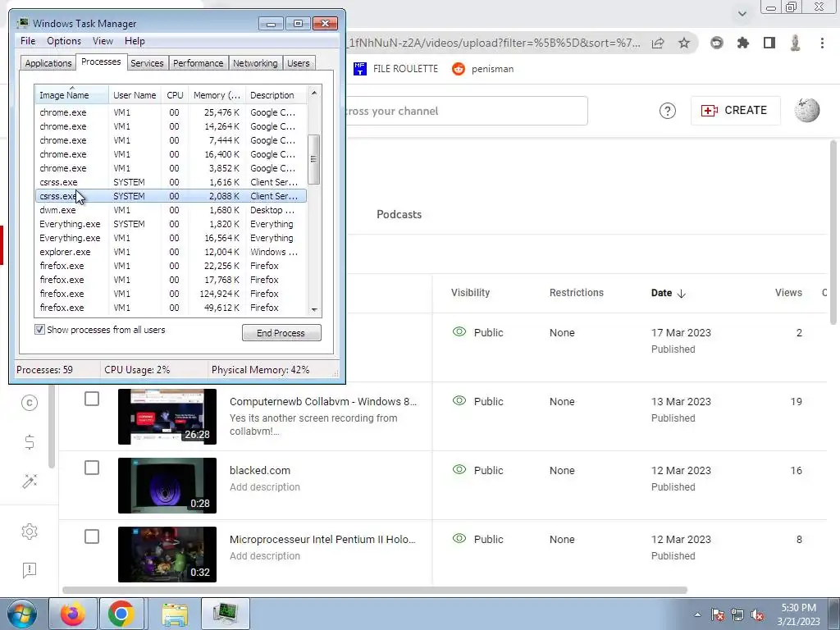Switch to the Podcasts tab
Image resolution: width=840 pixels, height=630 pixels.
(x=399, y=214)
